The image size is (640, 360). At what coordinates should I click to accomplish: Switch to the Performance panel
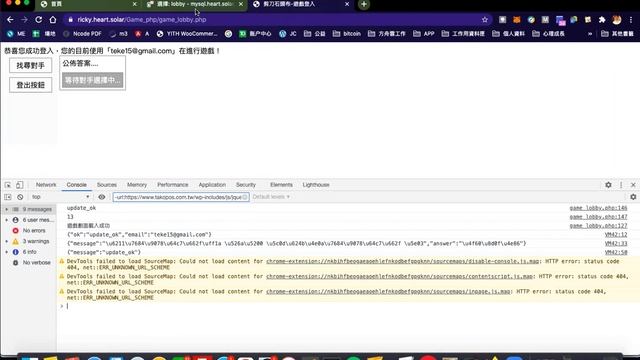coord(173,185)
